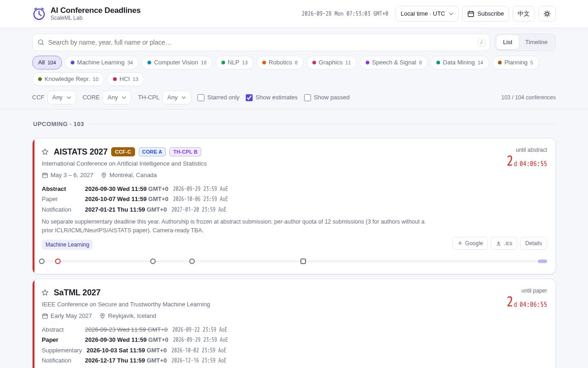Viewport: 588px width, 368px height.
Task: Select the All 104 category filter
Action: tap(47, 63)
